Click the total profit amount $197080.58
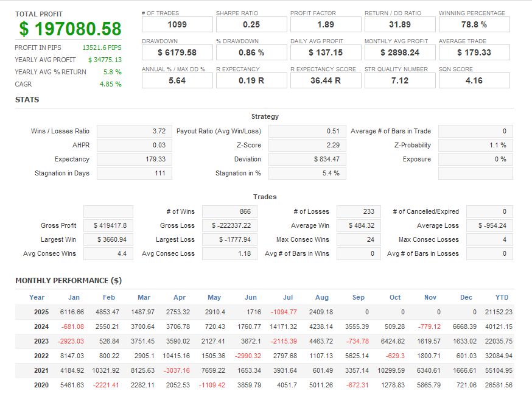This screenshot has width=532, height=402. point(70,29)
